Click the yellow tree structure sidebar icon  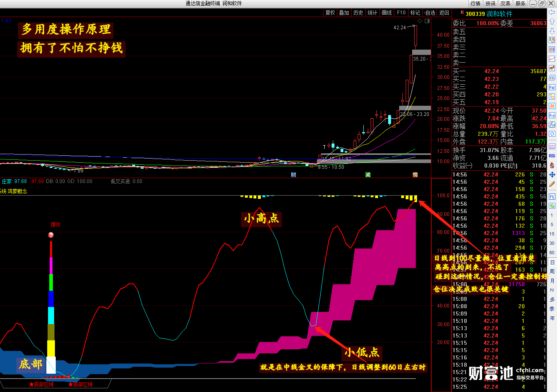[552, 96]
